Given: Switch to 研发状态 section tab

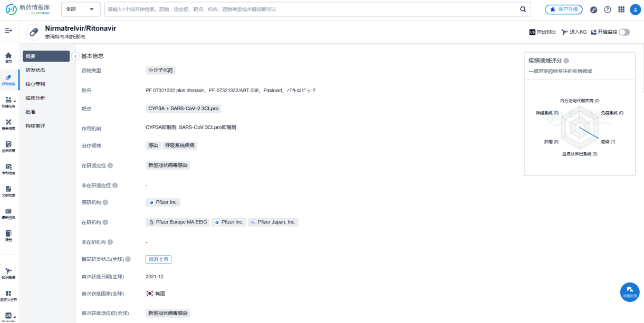Looking at the screenshot, I should click(x=35, y=70).
